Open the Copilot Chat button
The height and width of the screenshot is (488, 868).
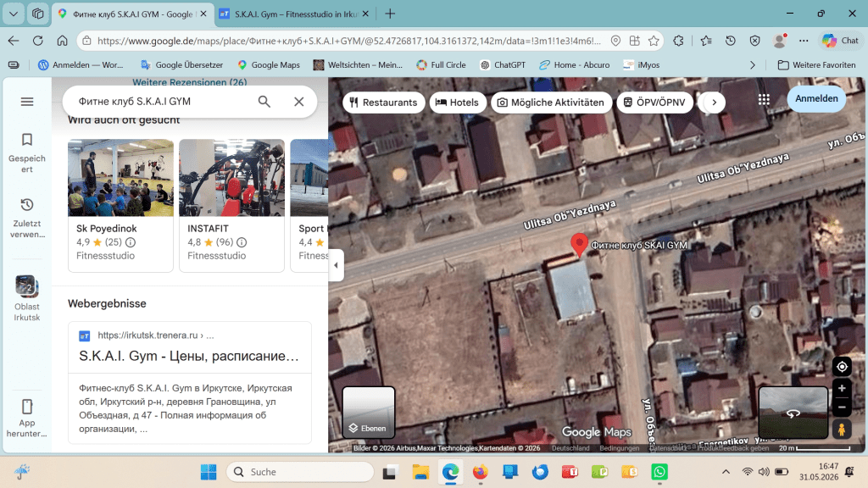click(x=840, y=41)
